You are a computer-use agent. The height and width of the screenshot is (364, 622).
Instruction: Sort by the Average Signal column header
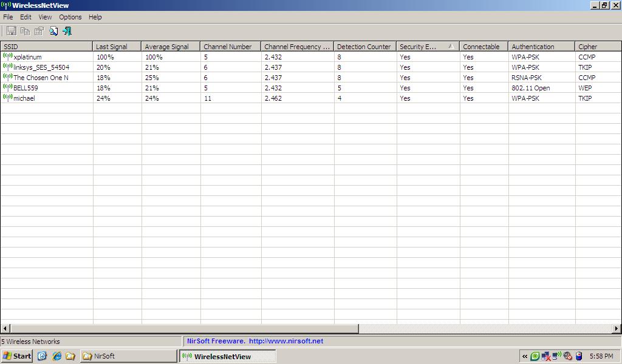(171, 46)
